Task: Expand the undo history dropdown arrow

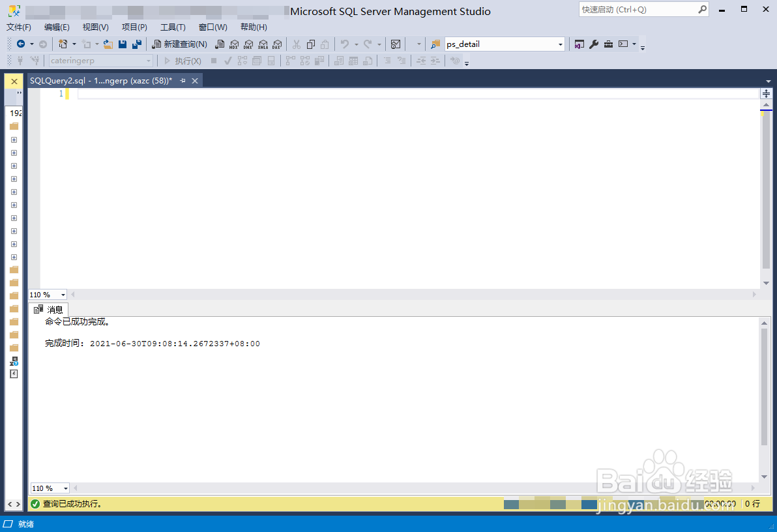Action: click(357, 44)
